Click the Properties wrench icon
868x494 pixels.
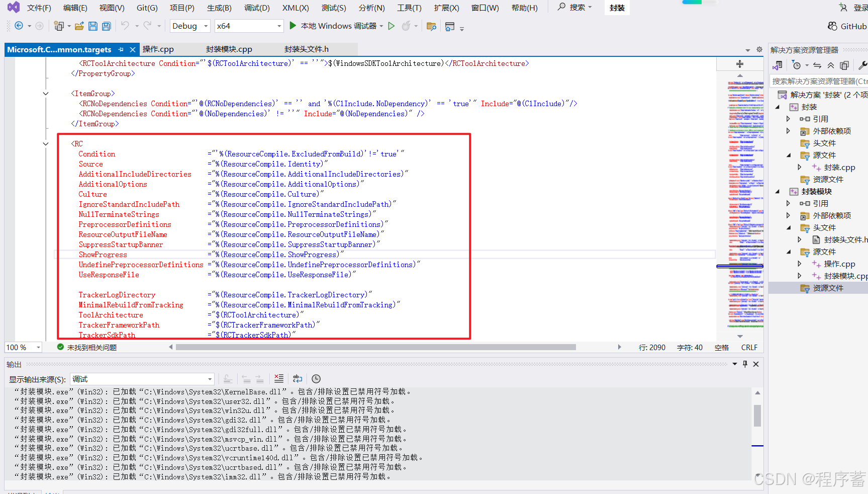[x=862, y=65]
